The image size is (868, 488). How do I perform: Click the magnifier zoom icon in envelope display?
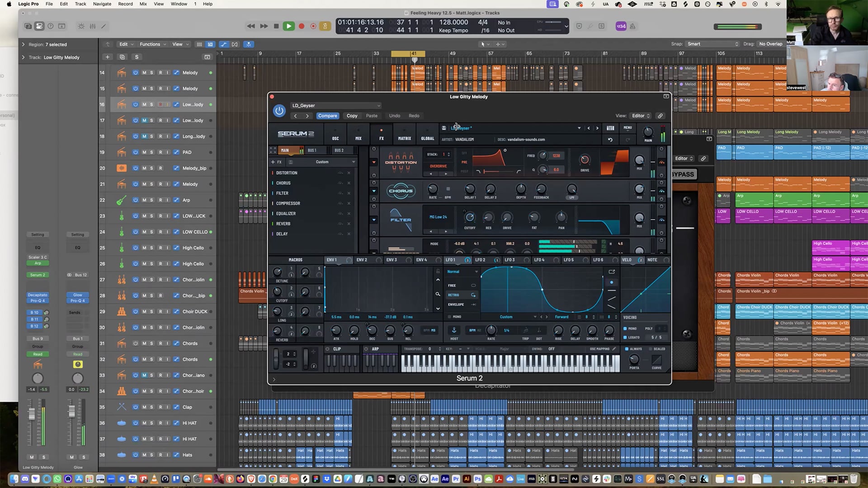click(438, 294)
